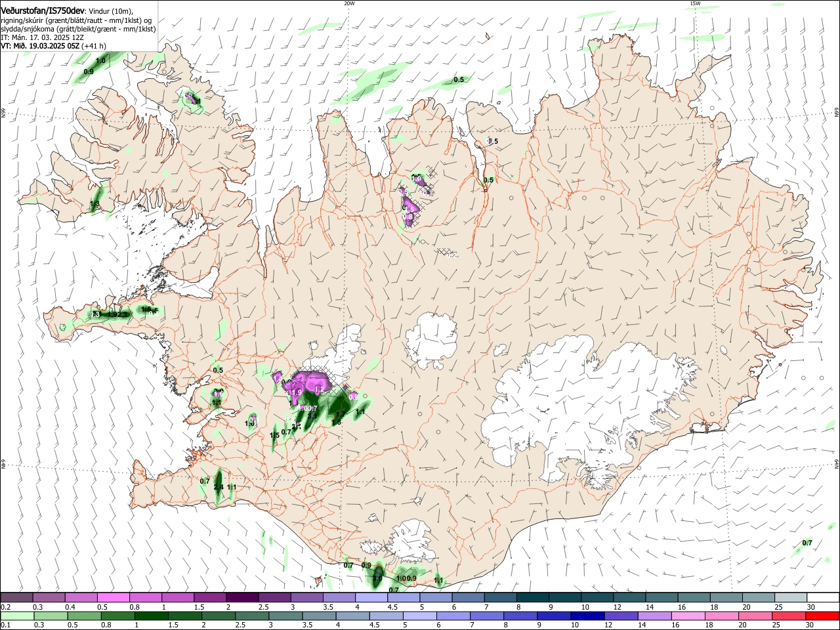
Task: Pick the darkest purple 2 swatch in the snow legend row
Action: (x=242, y=598)
